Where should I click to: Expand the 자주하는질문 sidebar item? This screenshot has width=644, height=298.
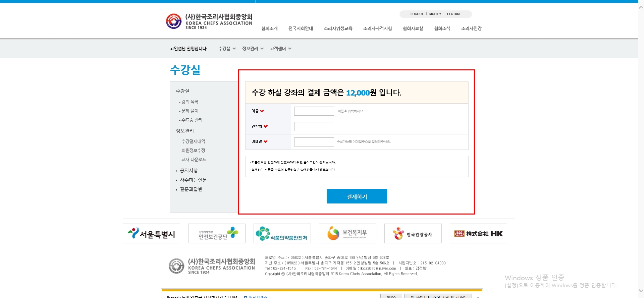pos(193,180)
